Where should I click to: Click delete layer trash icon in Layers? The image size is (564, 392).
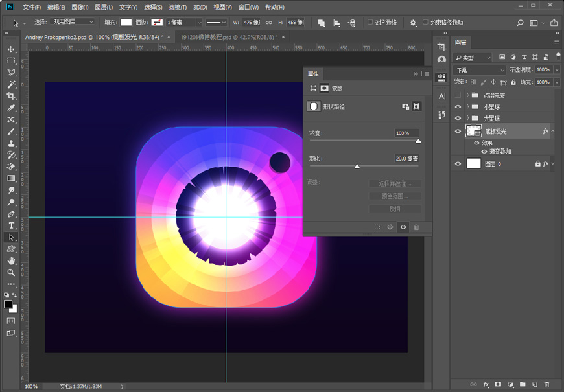(546, 384)
